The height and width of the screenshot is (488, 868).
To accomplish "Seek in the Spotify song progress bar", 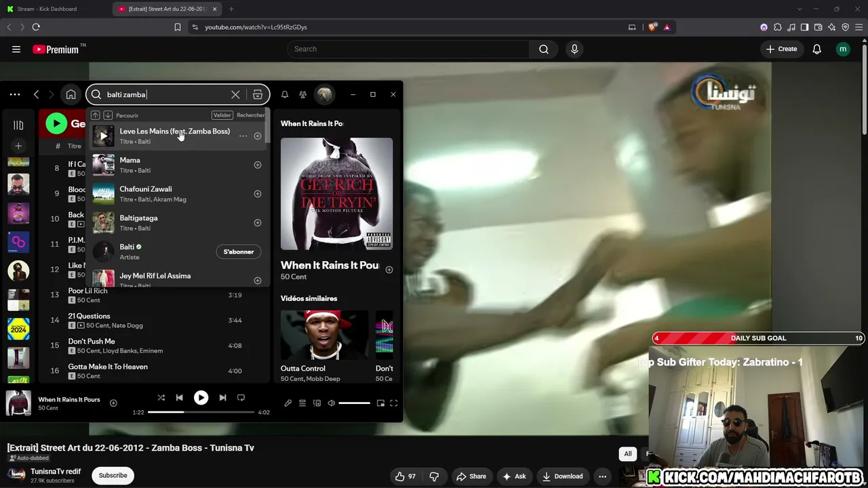I will 201,412.
